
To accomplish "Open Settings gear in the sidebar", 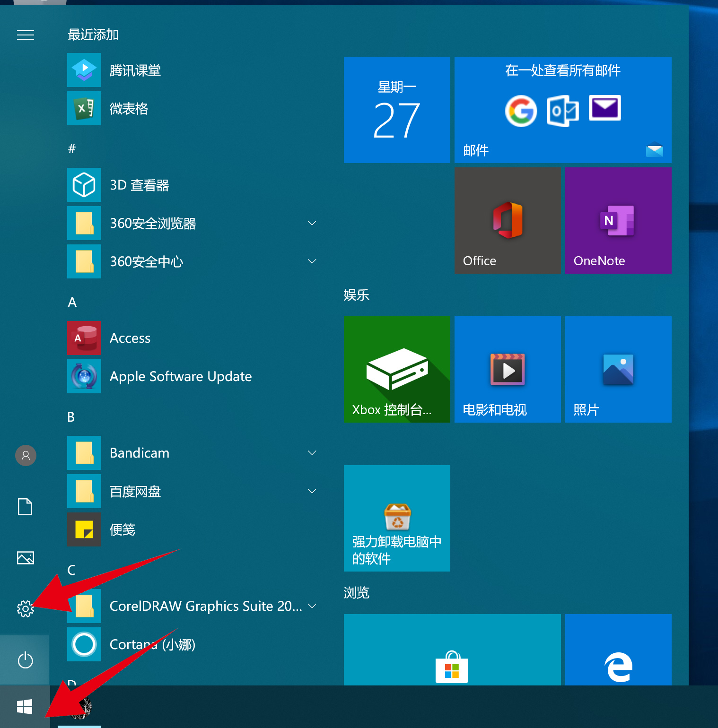I will pyautogui.click(x=26, y=609).
